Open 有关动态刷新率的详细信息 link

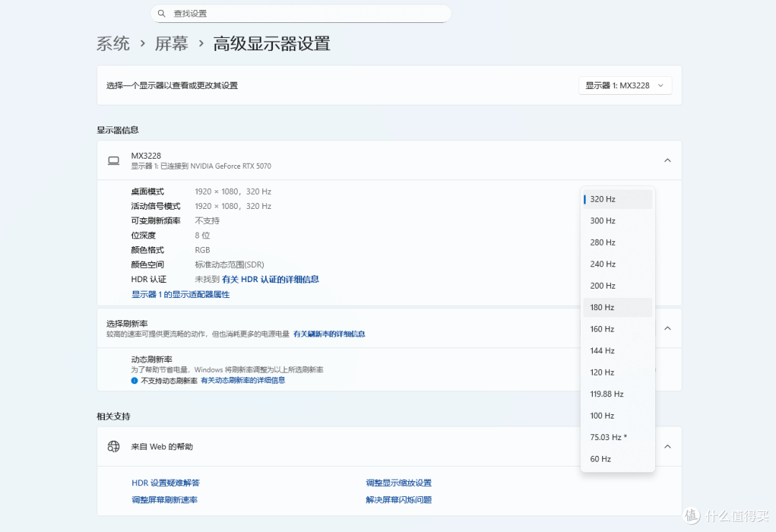[x=243, y=381]
